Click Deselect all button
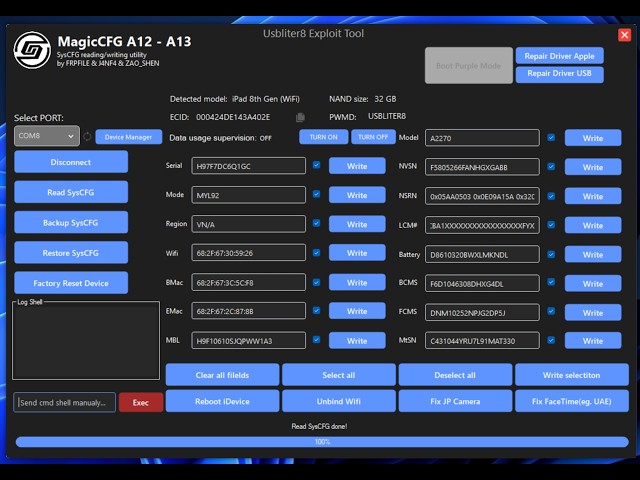This screenshot has height=480, width=640. pos(455,375)
